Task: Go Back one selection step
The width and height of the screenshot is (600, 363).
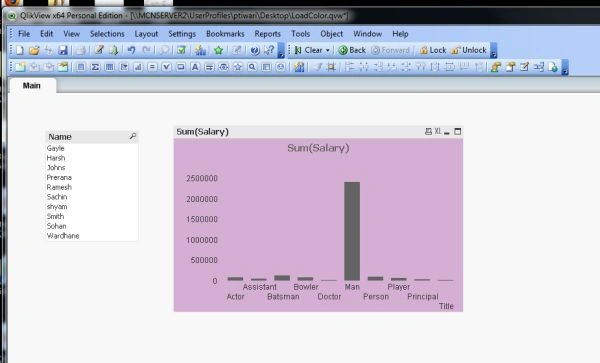Action: [x=352, y=50]
